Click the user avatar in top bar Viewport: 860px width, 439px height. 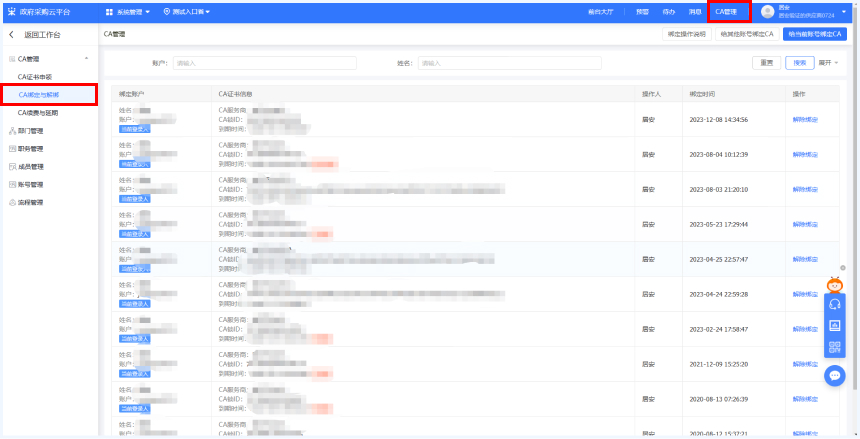point(768,12)
